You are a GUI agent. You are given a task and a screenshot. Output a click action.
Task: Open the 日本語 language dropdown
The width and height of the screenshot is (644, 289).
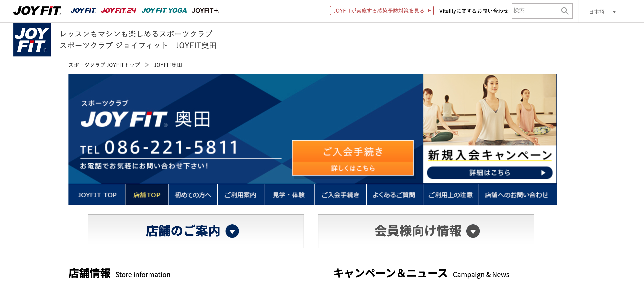click(x=602, y=12)
